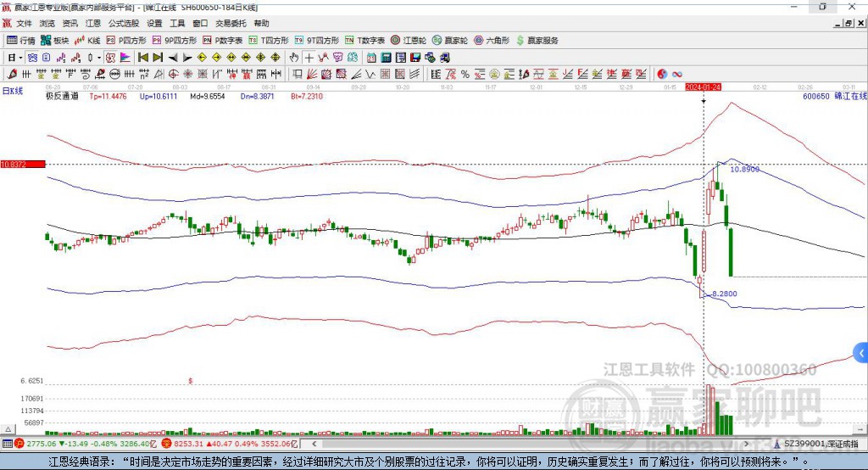Open the 赢家服务 dollar icon

point(537,41)
